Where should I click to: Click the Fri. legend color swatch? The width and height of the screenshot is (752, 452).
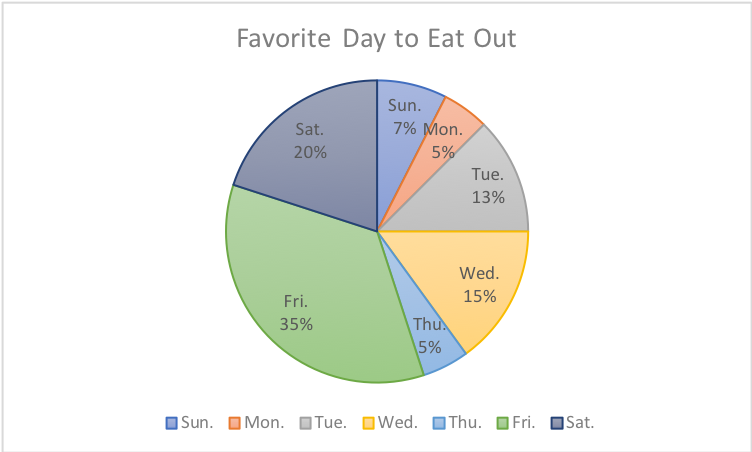tap(503, 423)
